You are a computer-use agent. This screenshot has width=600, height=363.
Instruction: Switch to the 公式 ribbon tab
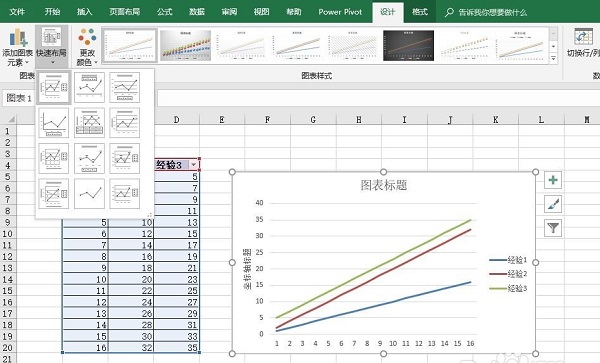(165, 12)
